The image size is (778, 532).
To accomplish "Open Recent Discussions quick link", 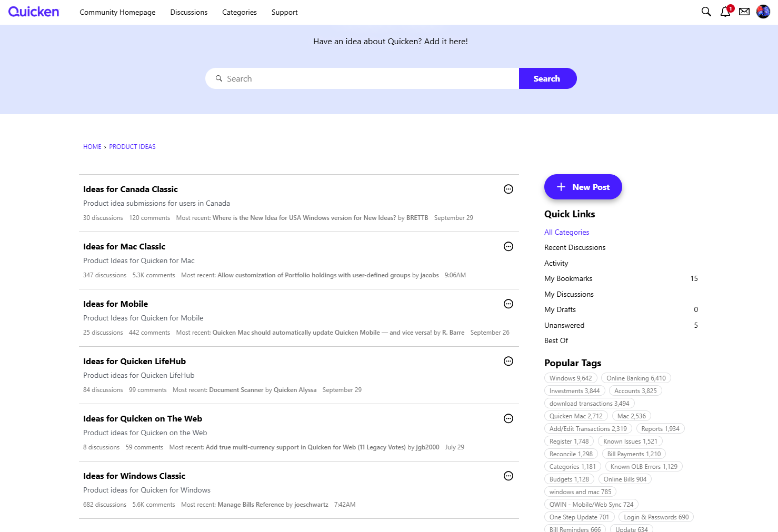I will click(x=575, y=247).
